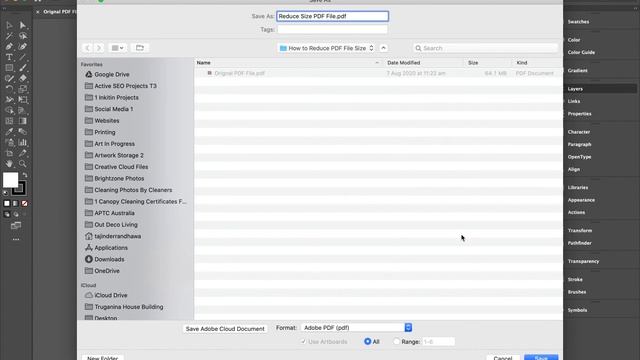Select Original PDF File.pdf row
The height and width of the screenshot is (360, 640).
tap(378, 73)
